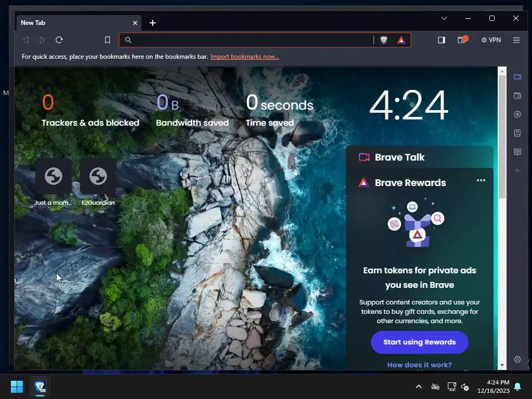
Task: Open the Brave Wallet toolbar icon with notification dot
Action: click(462, 39)
